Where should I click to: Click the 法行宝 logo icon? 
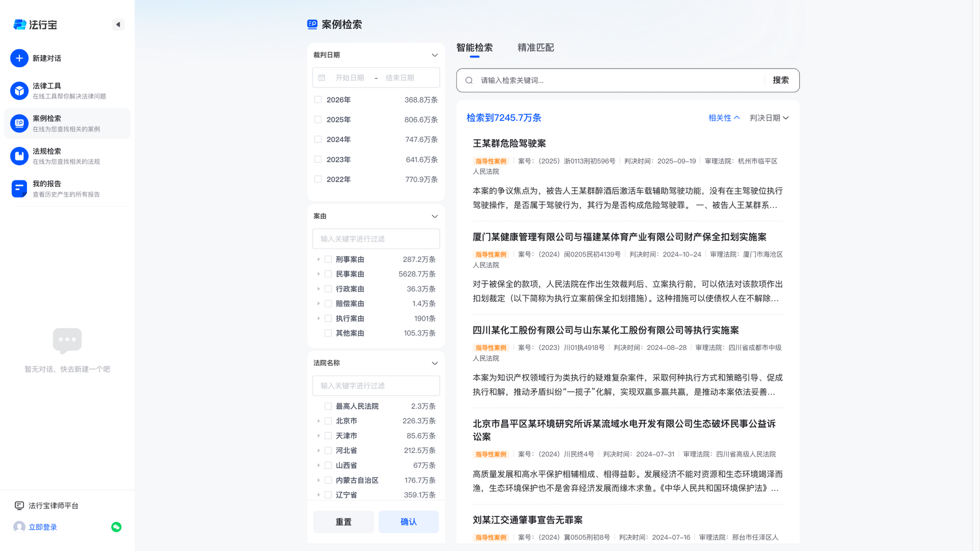(20, 24)
